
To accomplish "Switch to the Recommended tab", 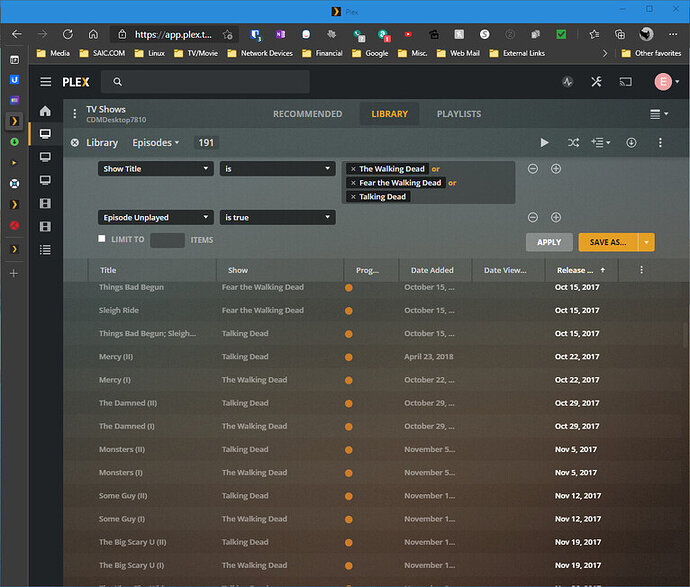I will (x=308, y=114).
